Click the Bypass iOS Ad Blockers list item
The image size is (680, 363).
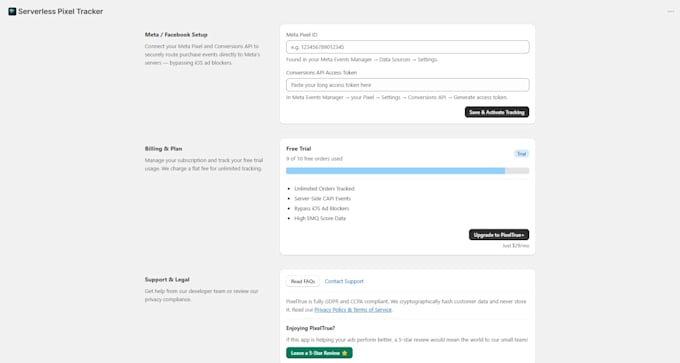(322, 209)
